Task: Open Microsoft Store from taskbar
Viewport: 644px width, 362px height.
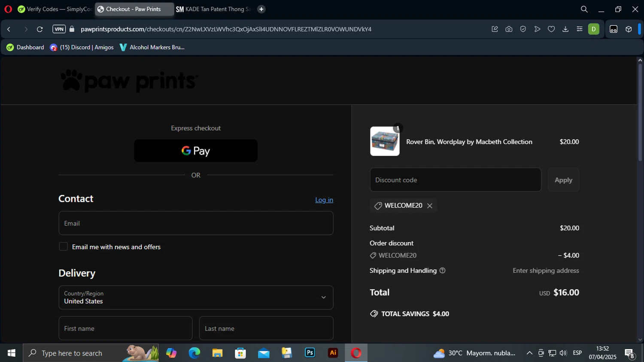Action: pyautogui.click(x=240, y=353)
